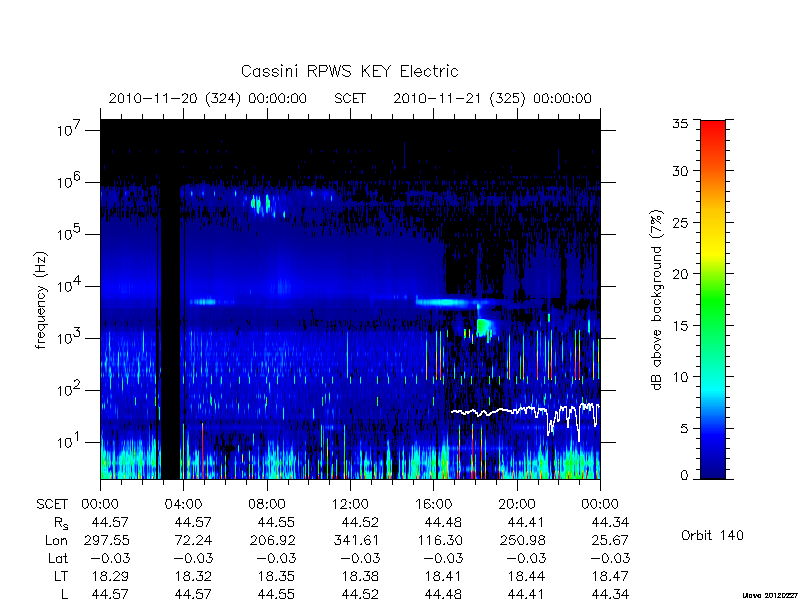
Task: Click color bar tick value 5
Action: coord(684,429)
